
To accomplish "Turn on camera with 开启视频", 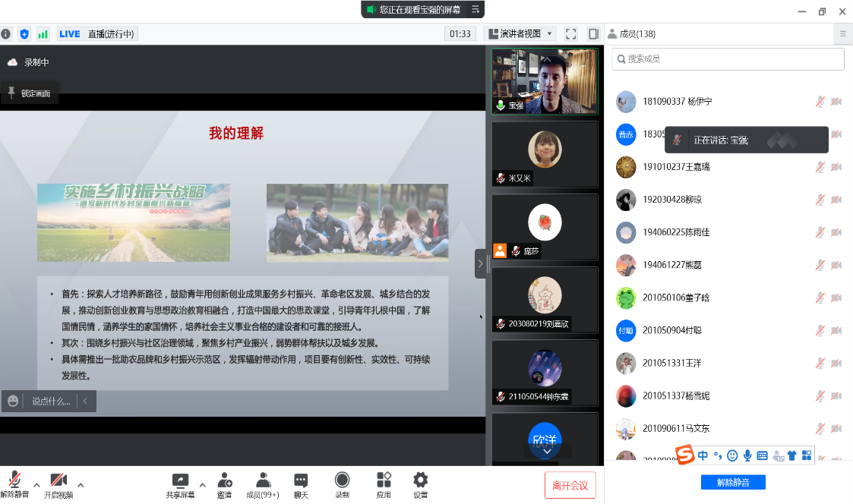I will [58, 484].
